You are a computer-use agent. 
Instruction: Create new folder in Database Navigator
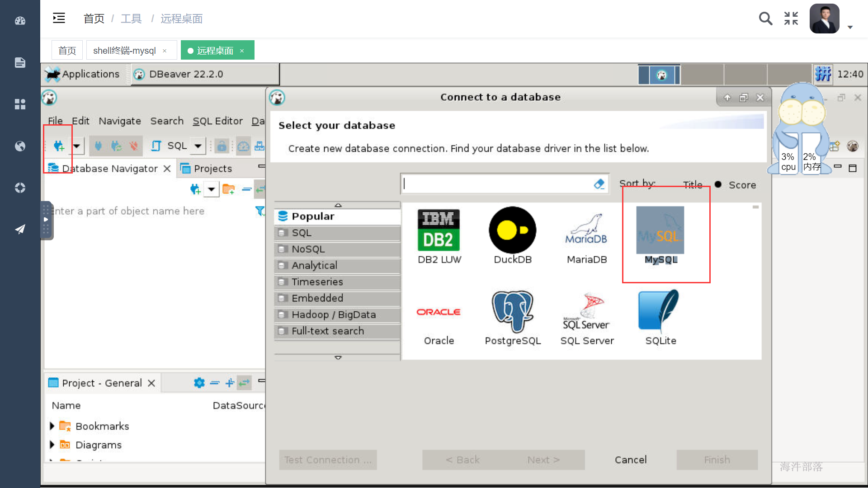pyautogui.click(x=229, y=189)
